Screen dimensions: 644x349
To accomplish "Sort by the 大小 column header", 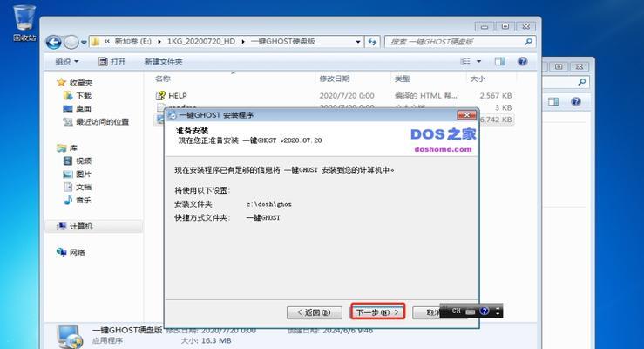I will 478,79.
